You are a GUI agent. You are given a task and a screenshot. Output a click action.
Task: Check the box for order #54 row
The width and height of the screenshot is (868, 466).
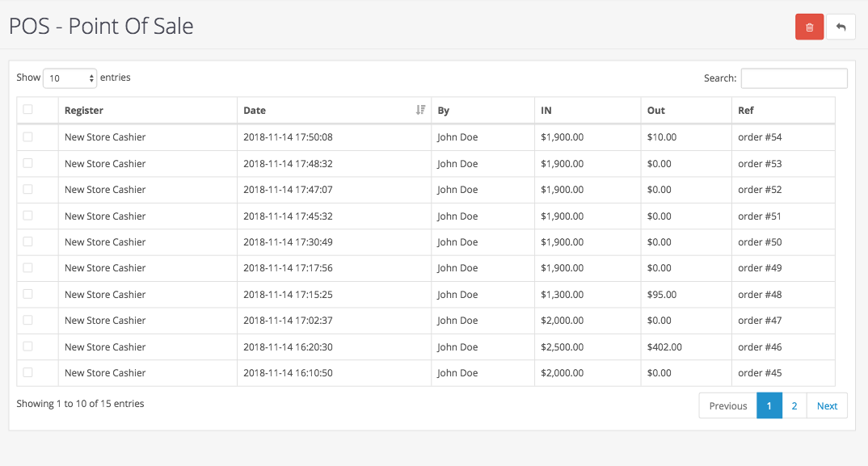[28, 137]
